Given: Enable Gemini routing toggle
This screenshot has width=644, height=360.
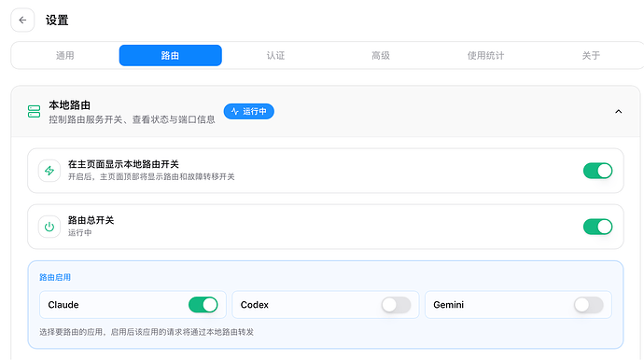Looking at the screenshot, I should (x=589, y=305).
